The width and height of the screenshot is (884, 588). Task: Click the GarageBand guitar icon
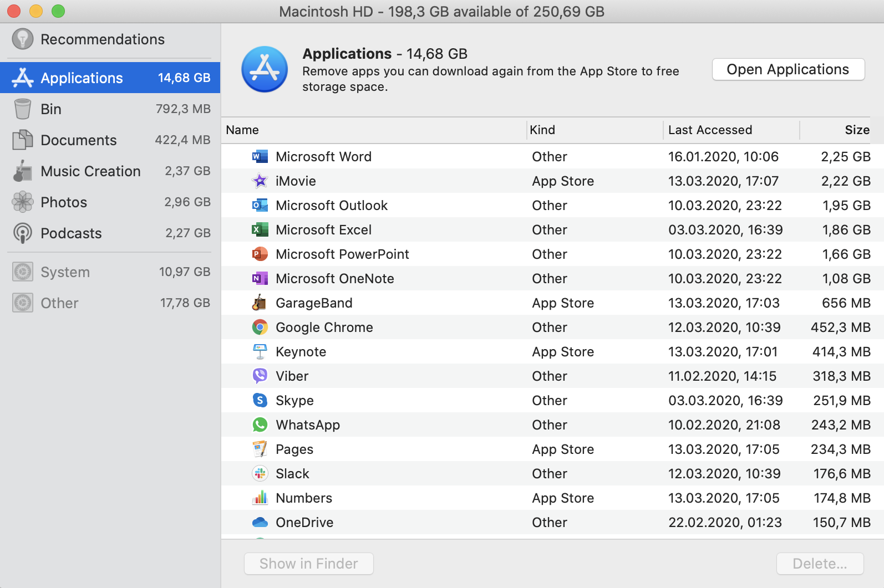click(260, 303)
